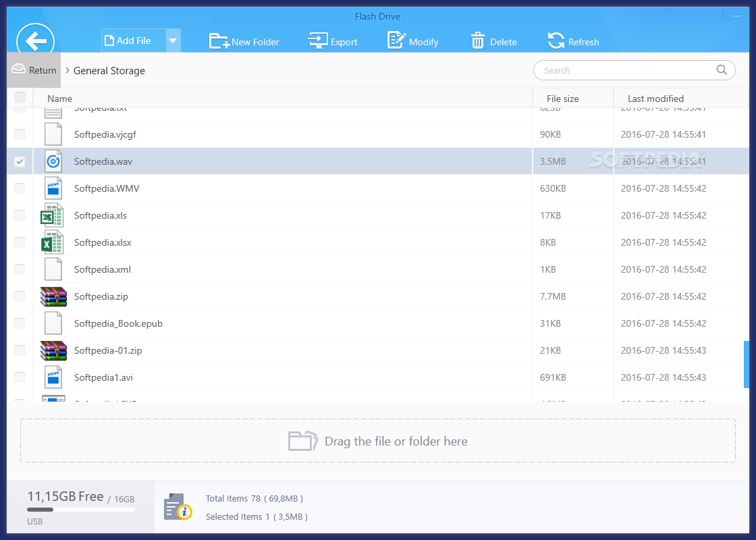756x540 pixels.
Task: Click the drag file or folder drop zone
Action: [x=377, y=441]
